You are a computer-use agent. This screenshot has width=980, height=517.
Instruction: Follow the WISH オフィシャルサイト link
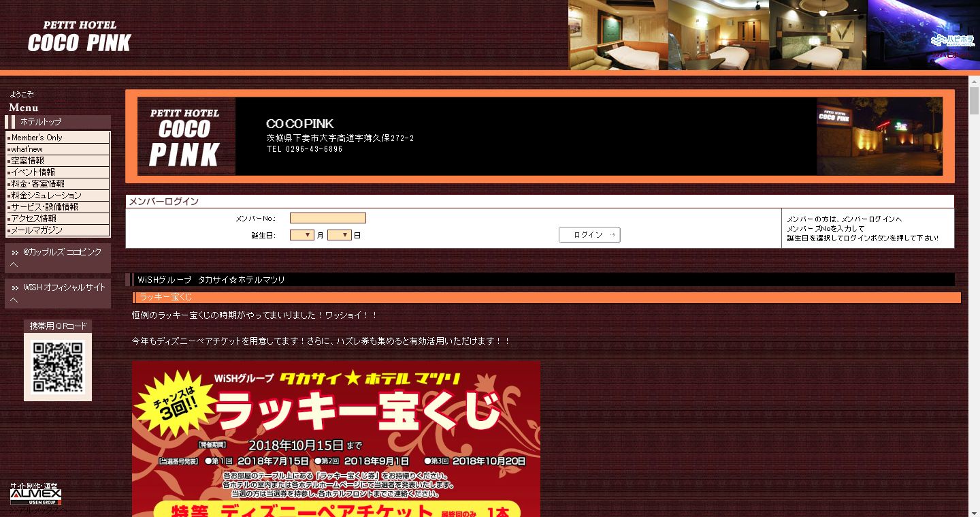[58, 294]
